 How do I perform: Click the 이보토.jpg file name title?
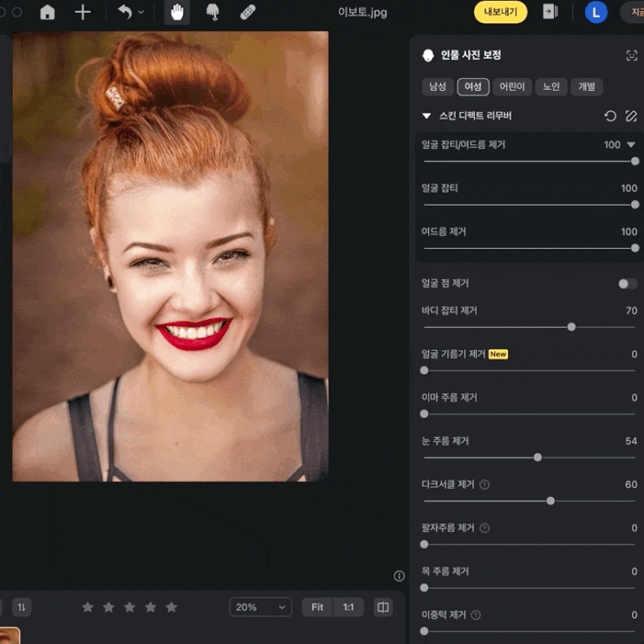coord(362,12)
